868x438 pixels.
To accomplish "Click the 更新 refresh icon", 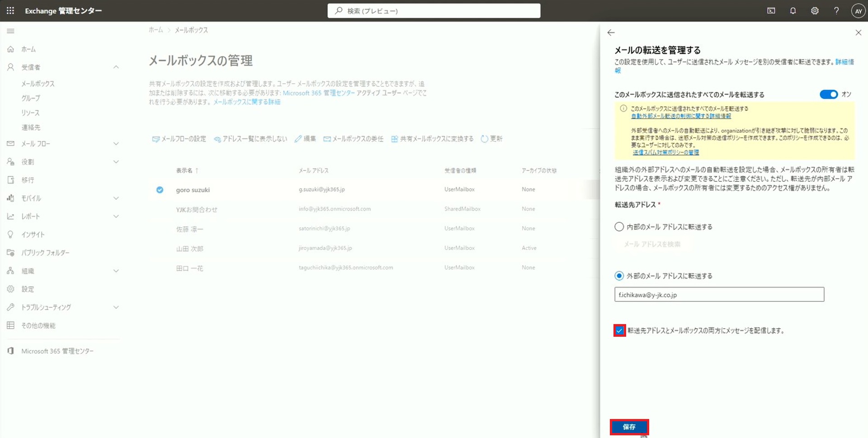I will coord(484,139).
